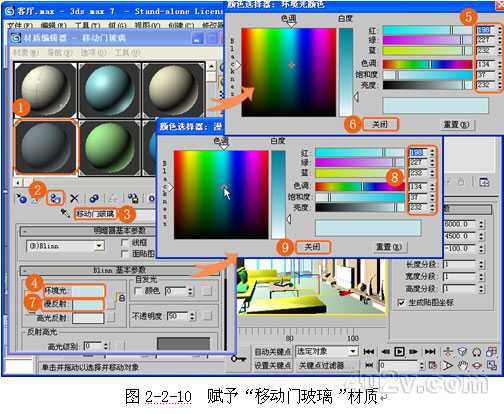Toggle self-illumination 颜色 checkbox
The height and width of the screenshot is (414, 504).
point(137,291)
